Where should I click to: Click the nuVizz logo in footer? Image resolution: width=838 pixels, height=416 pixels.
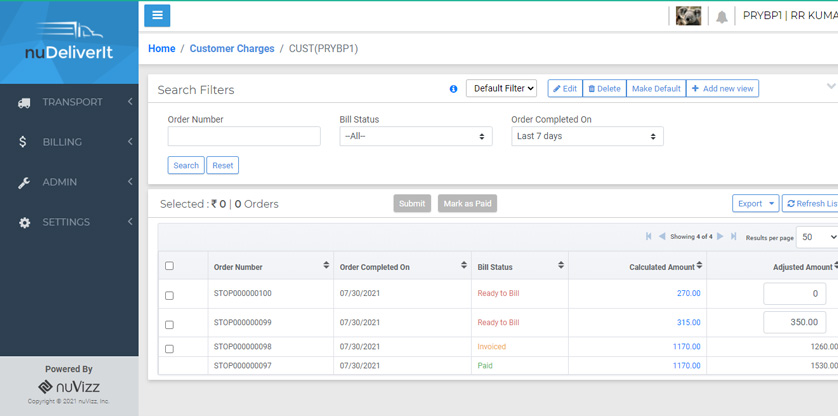(x=69, y=387)
